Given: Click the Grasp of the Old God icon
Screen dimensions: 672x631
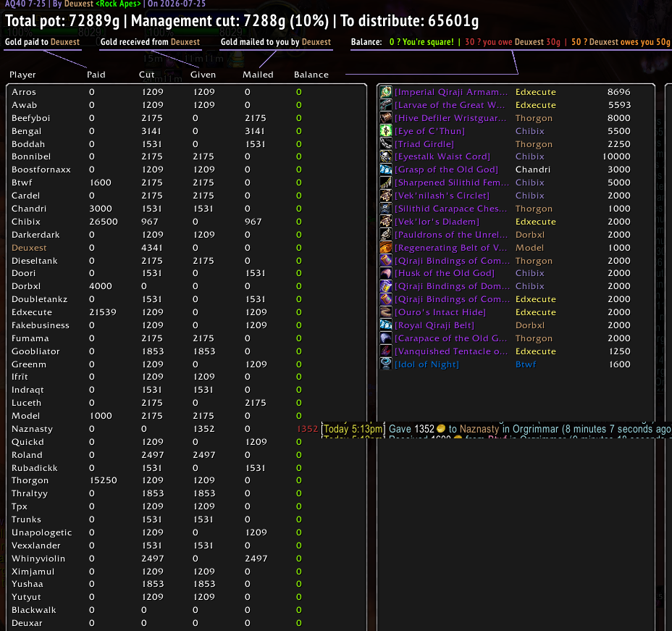Looking at the screenshot, I should [386, 170].
